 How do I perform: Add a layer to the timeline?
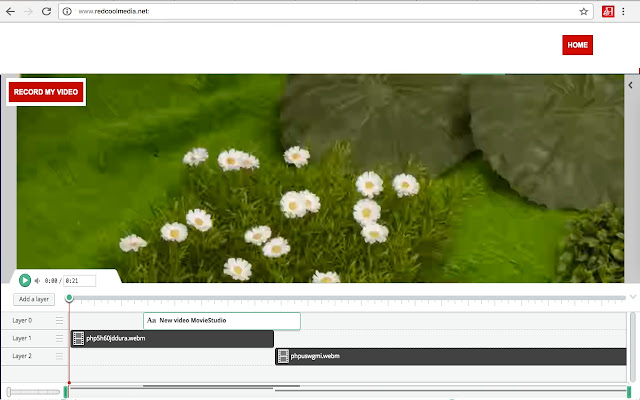pyautogui.click(x=34, y=299)
